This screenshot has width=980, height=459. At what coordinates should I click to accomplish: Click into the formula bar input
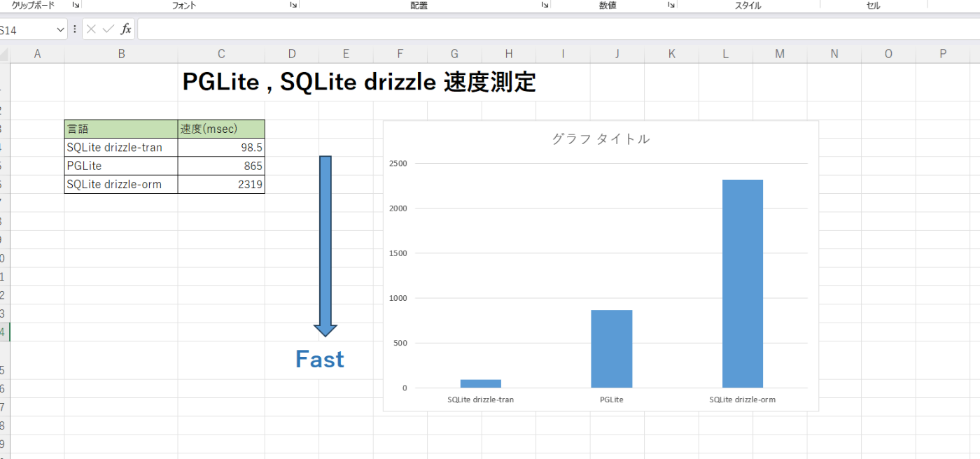point(558,29)
